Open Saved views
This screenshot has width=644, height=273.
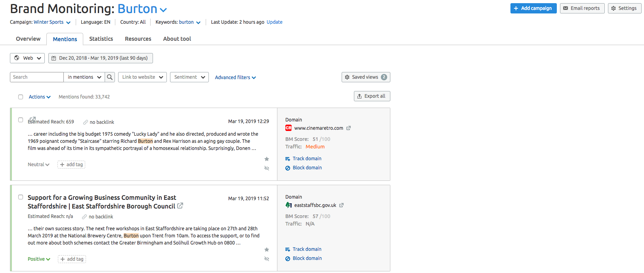pos(366,77)
